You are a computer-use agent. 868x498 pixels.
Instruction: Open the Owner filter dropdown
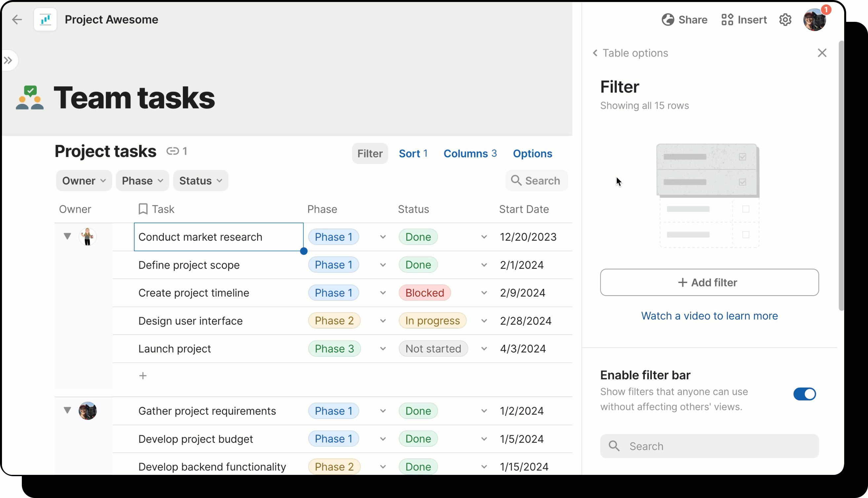coord(84,181)
